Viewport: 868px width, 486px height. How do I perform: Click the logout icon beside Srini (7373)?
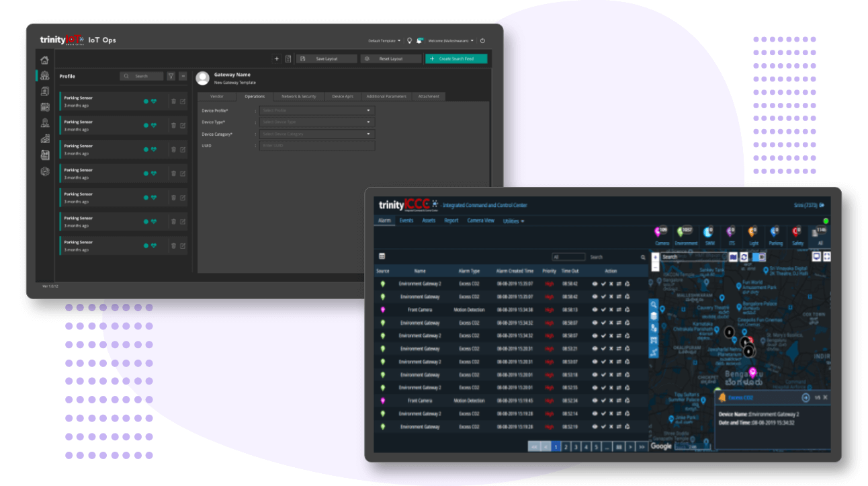click(822, 205)
